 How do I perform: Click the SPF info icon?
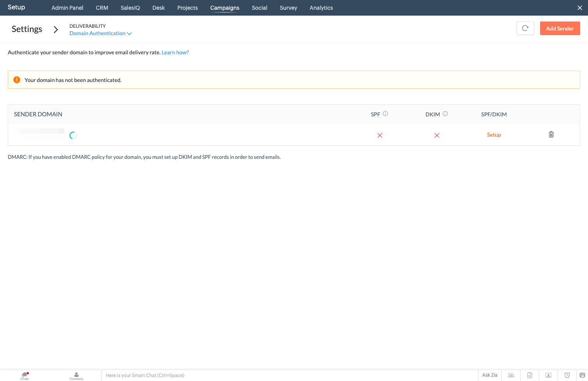385,114
